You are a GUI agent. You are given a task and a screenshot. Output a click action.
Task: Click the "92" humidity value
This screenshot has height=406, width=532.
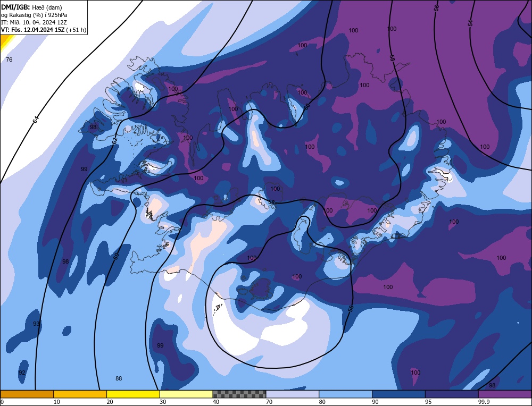[22, 373]
